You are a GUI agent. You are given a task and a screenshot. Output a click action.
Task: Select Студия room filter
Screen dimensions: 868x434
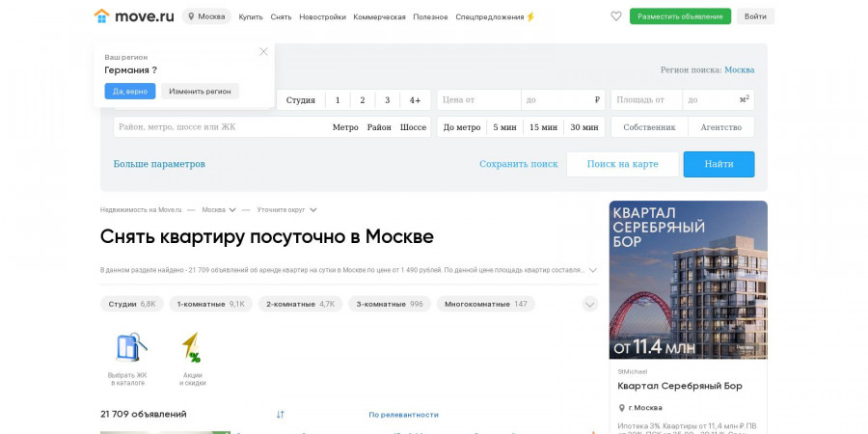click(301, 100)
